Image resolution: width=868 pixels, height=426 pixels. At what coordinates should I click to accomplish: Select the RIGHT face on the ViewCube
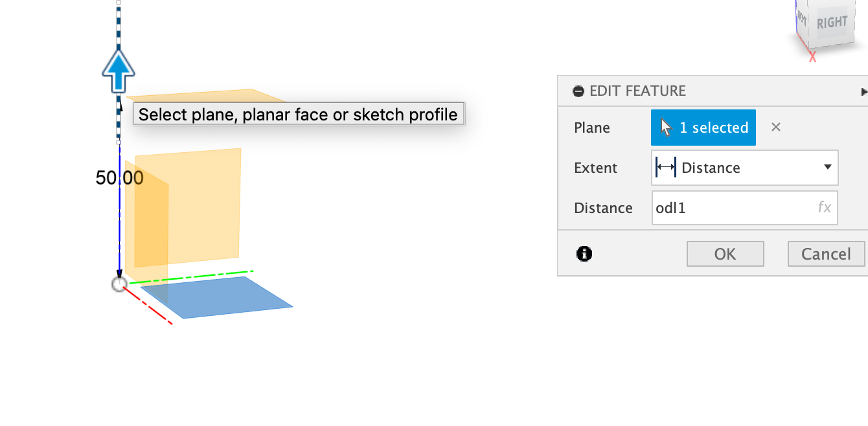[832, 23]
